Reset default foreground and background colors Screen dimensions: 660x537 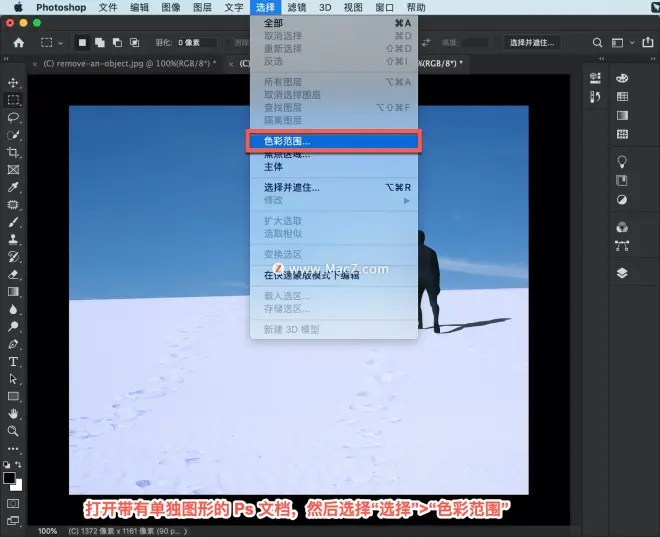[6, 465]
